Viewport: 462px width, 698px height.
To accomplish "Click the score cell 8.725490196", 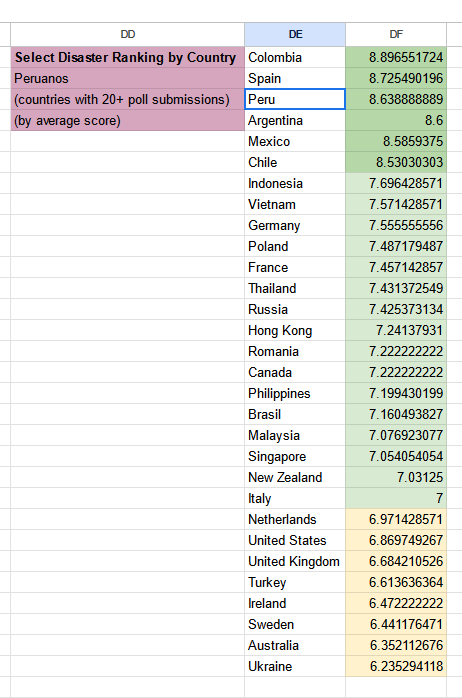I will 396,78.
